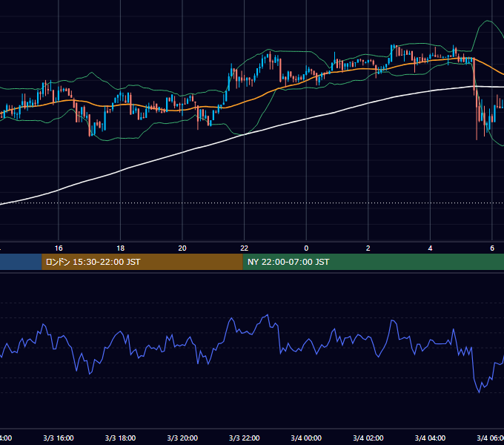Click the '16' hour label on chart axis
The image size is (504, 445).
click(59, 248)
